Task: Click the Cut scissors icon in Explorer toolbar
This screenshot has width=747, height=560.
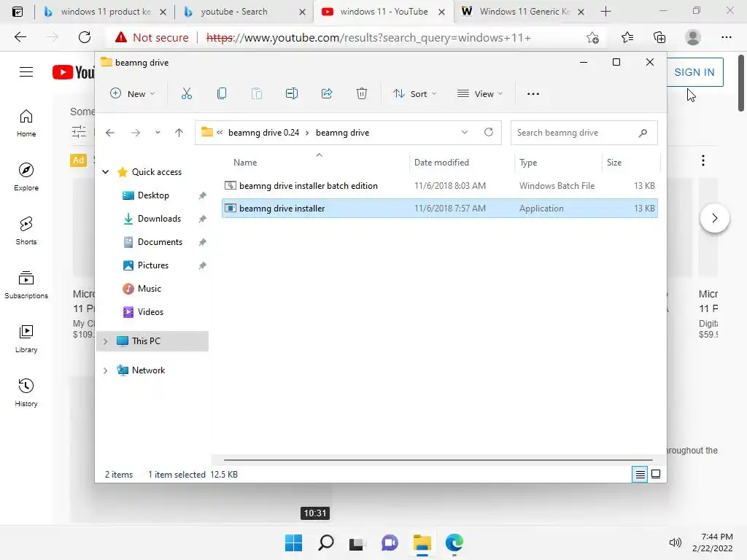Action: pos(186,94)
